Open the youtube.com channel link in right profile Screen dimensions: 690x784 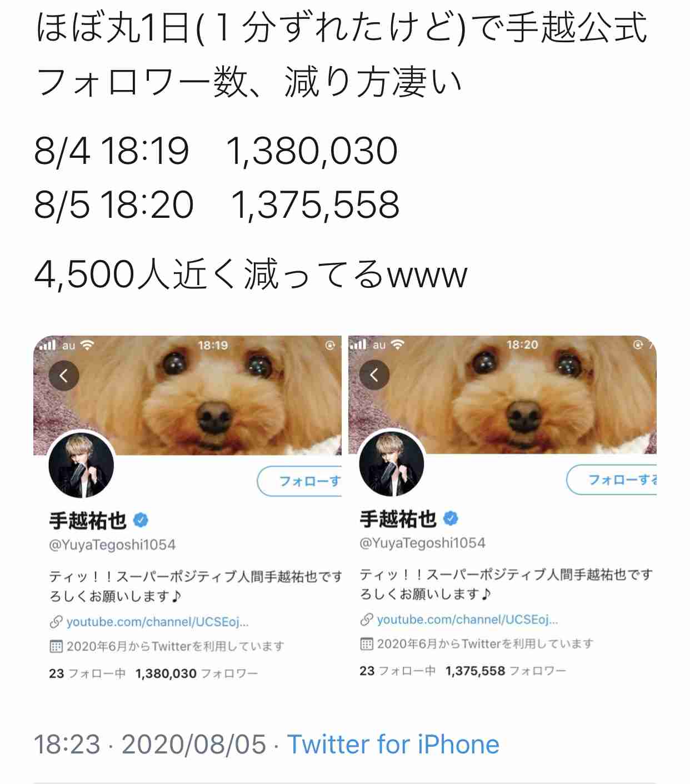click(468, 620)
